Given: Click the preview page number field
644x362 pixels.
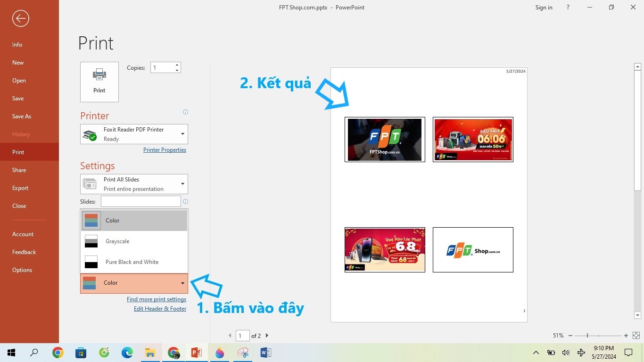Looking at the screenshot, I should [x=242, y=336].
